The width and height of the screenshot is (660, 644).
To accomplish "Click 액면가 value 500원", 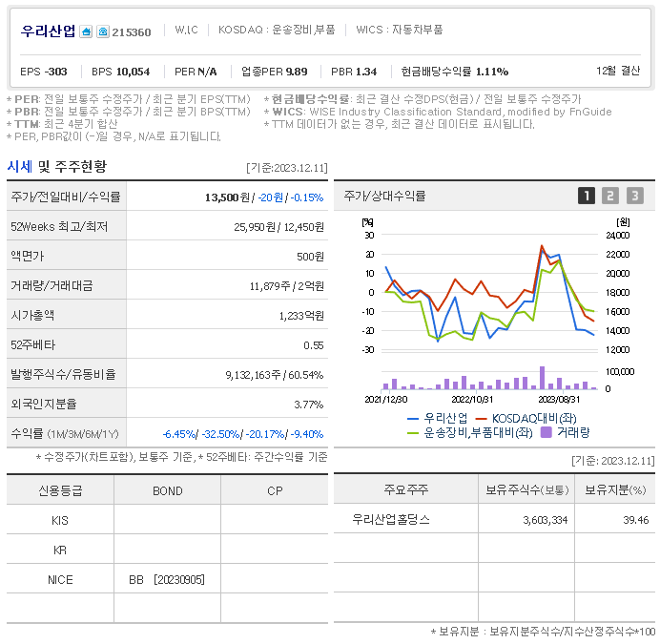I will [x=310, y=257].
